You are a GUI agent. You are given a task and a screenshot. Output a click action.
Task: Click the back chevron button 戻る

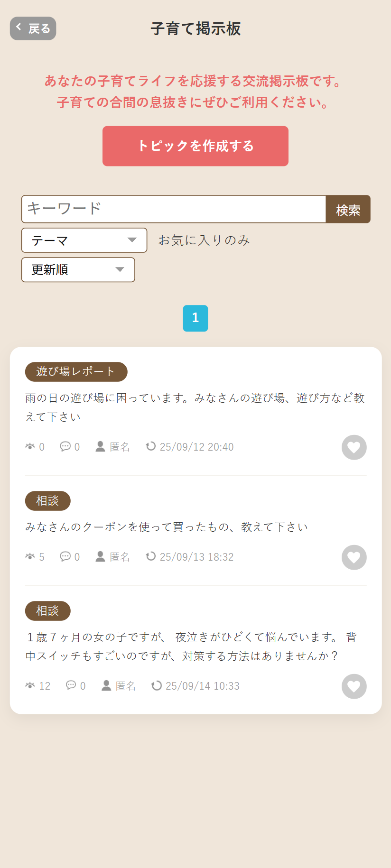click(33, 28)
